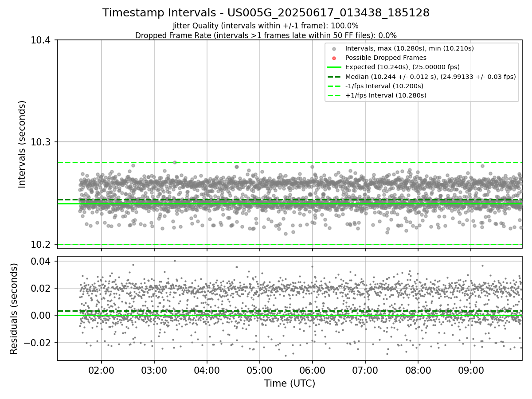Click legend entry Median (10.244 +/- 0.012 s)
This screenshot has width=532, height=399.
(x=430, y=77)
